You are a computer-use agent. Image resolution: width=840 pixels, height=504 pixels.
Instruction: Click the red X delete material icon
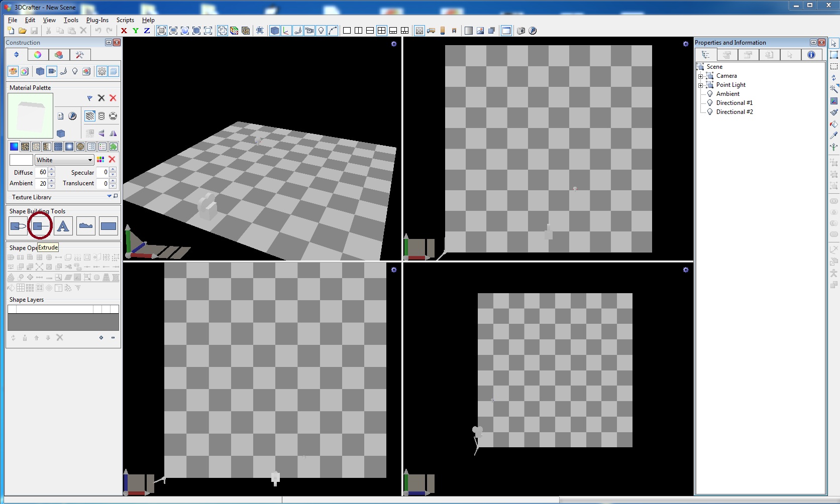pyautogui.click(x=113, y=98)
